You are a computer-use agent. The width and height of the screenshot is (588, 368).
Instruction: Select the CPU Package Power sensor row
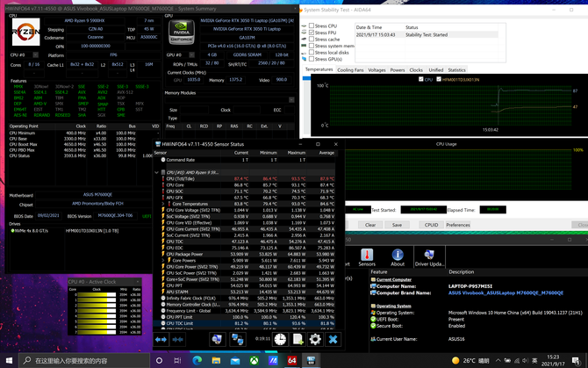[x=244, y=254]
